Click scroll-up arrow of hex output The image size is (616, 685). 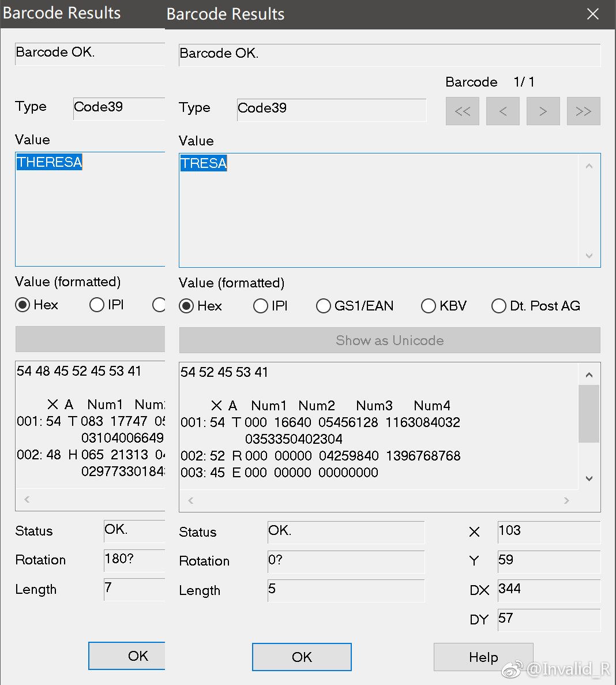589,375
